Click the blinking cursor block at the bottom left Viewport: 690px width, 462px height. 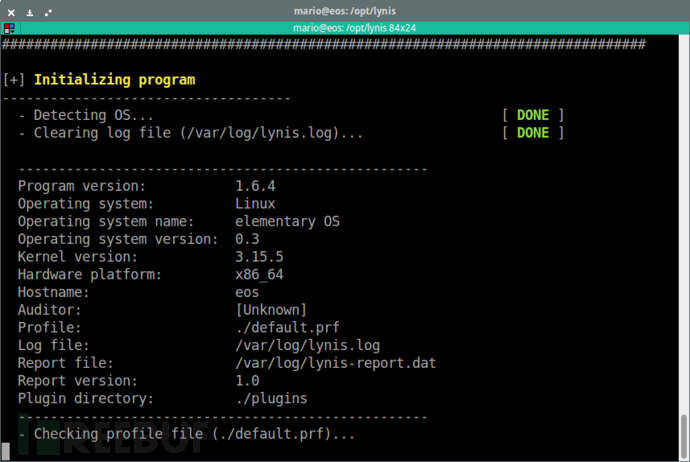tap(6, 451)
